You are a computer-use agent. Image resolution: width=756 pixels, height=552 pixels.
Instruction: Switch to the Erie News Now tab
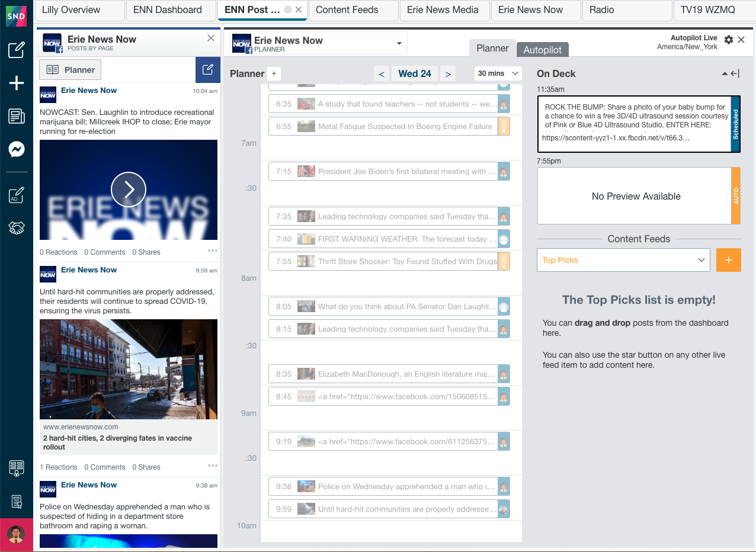pyautogui.click(x=536, y=9)
